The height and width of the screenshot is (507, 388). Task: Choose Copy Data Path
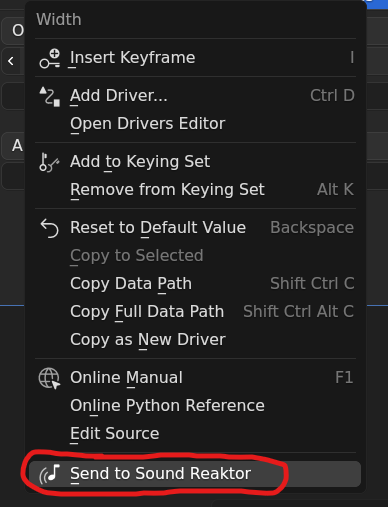click(195, 284)
